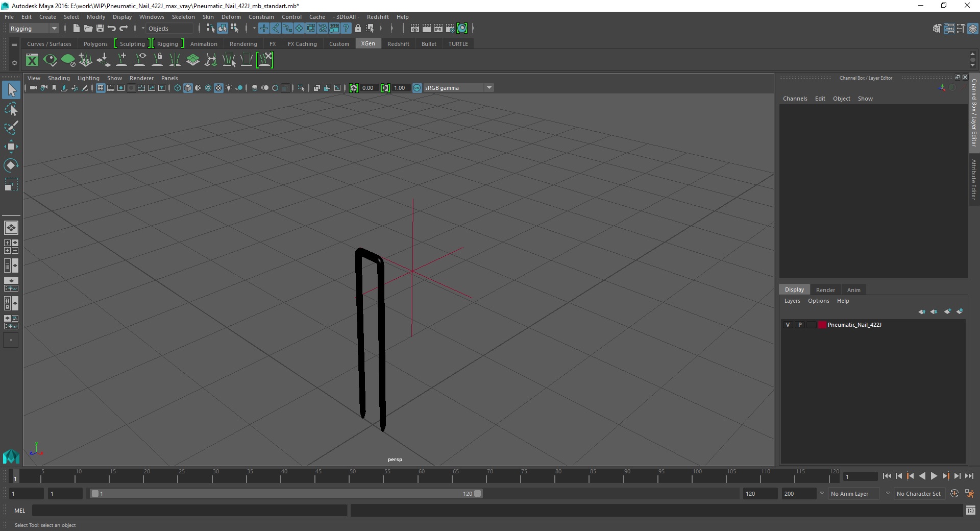Go to end of playback range

pyautogui.click(x=969, y=476)
